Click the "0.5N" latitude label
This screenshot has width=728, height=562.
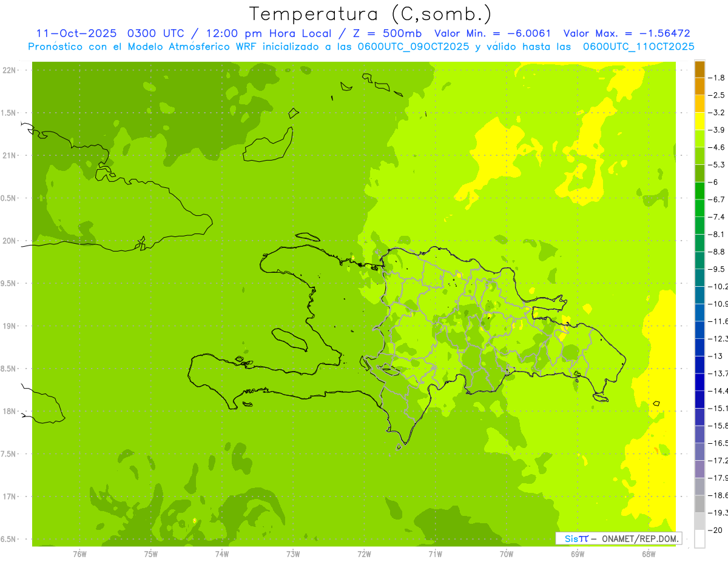(9, 198)
